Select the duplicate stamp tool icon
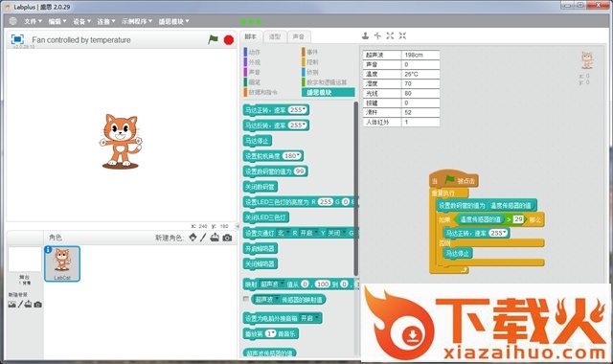The width and height of the screenshot is (613, 364). [365, 36]
